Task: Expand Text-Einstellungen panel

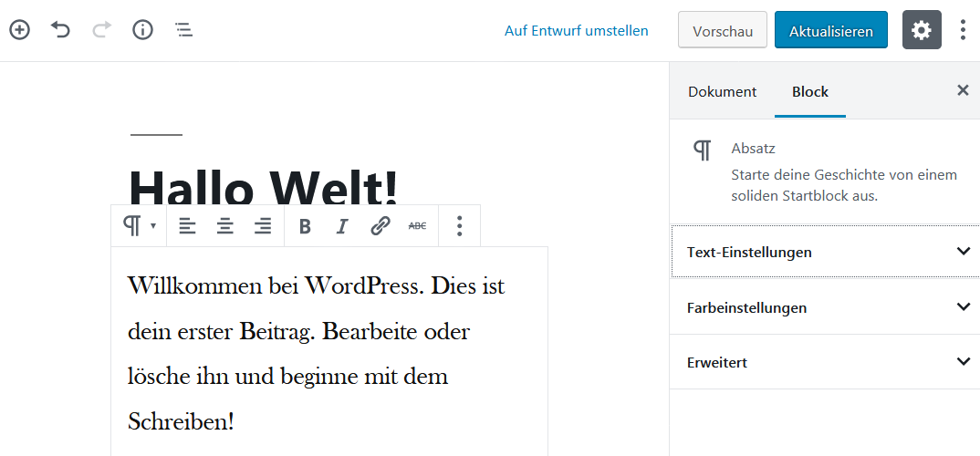Action: tap(824, 253)
